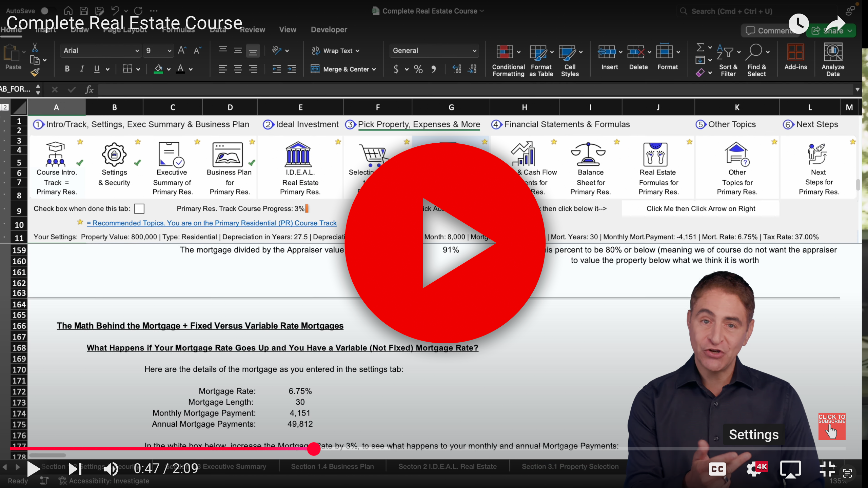Screen dimensions: 868x488
Task: Click the Insert Function fx icon
Action: point(89,90)
